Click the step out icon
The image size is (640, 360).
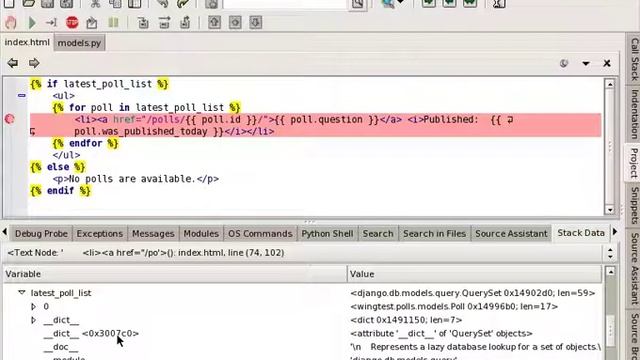pos(185,22)
